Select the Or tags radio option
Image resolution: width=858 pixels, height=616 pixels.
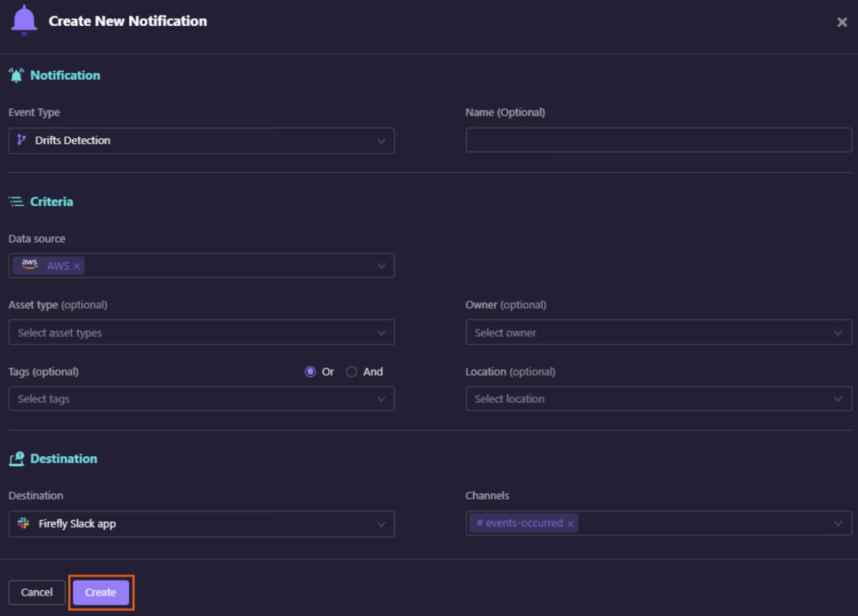pos(310,372)
